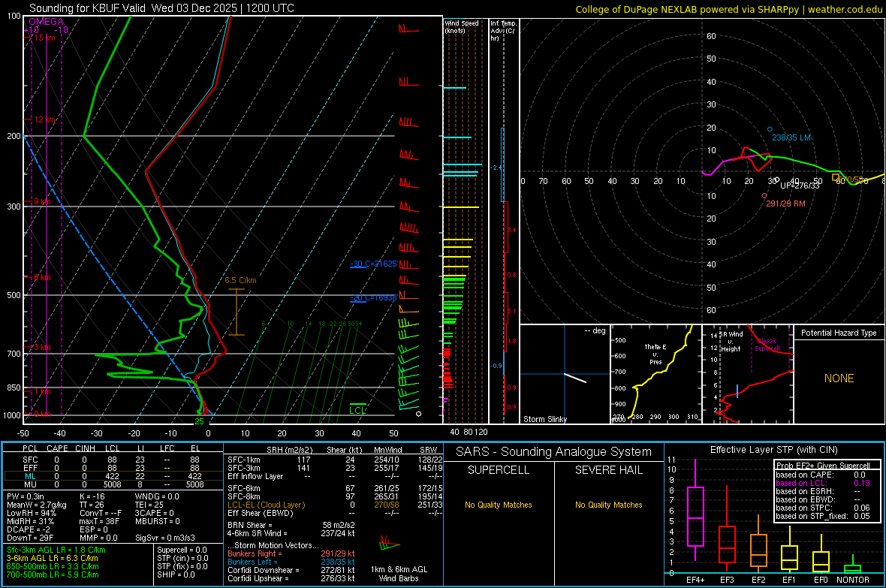This screenshot has height=588, width=886.
Task: Click the SFC-1km shear row label
Action: [x=244, y=460]
